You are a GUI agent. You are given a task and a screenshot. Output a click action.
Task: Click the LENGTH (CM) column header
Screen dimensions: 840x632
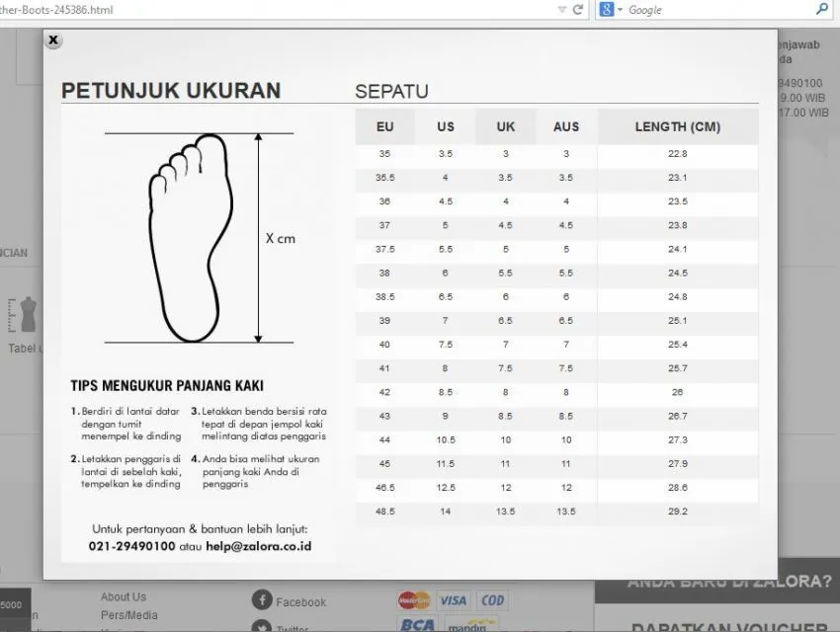678,126
